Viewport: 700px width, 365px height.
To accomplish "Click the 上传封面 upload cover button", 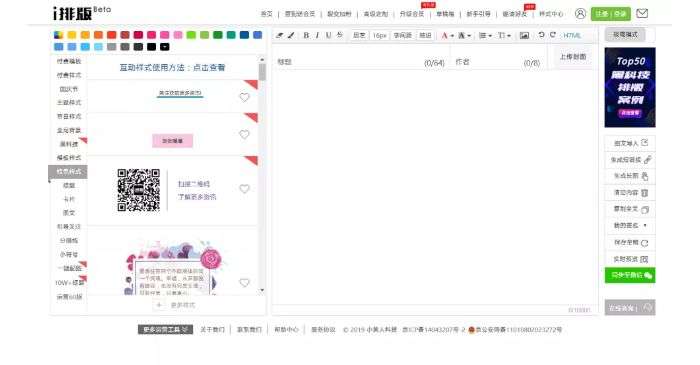I will click(573, 57).
